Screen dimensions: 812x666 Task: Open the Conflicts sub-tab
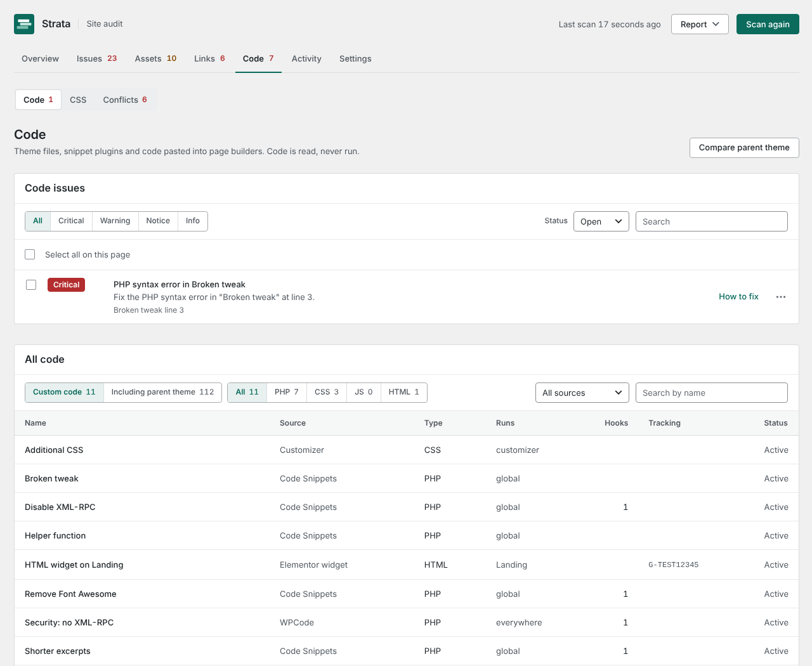[x=125, y=100]
